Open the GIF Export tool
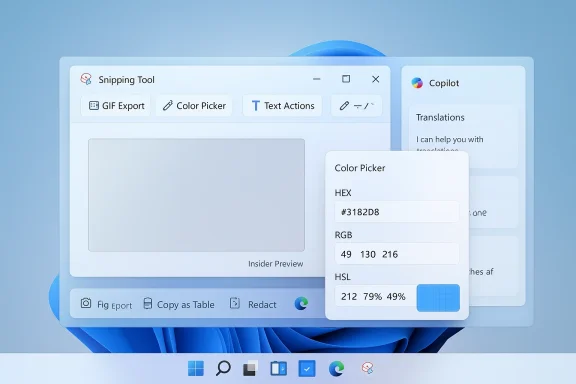Image resolution: width=576 pixels, height=384 pixels. pos(116,106)
